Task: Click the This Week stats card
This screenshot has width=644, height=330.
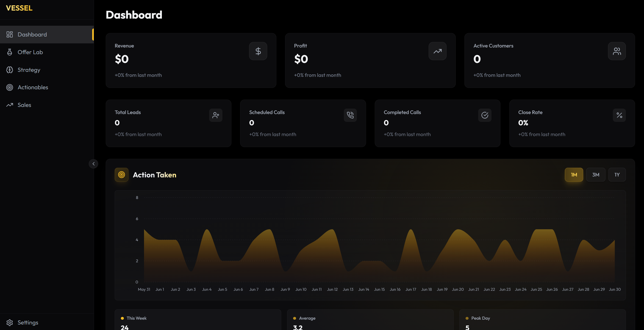Action: click(197, 322)
